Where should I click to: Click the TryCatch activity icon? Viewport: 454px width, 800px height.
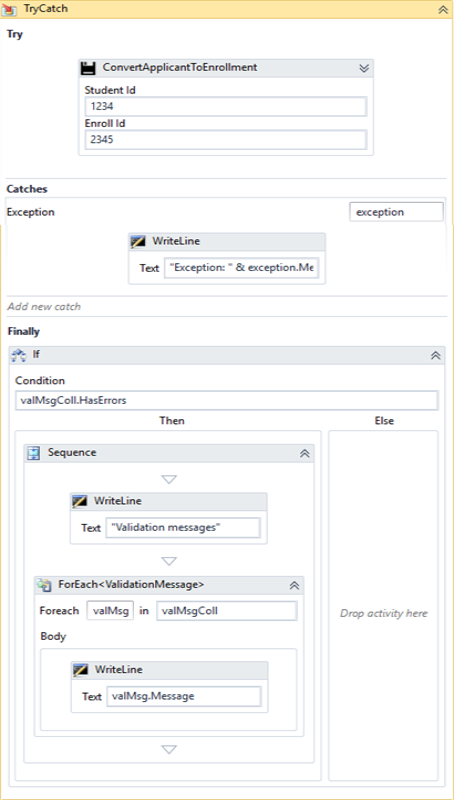pyautogui.click(x=8, y=9)
